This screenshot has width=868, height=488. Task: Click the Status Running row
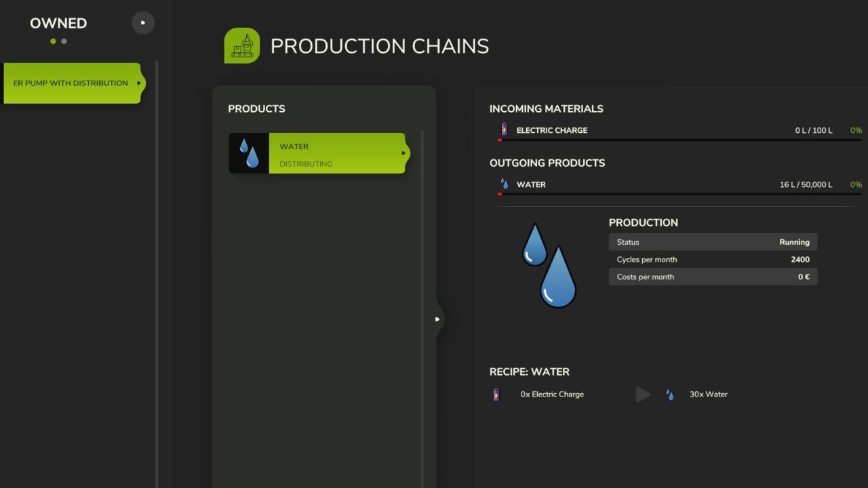pos(713,242)
